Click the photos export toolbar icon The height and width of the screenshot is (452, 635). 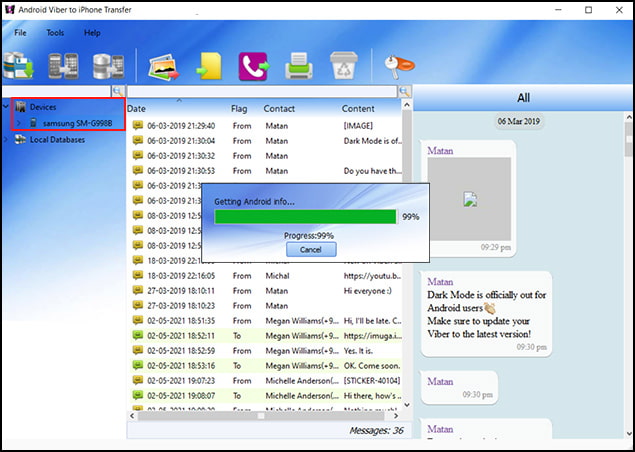click(164, 67)
